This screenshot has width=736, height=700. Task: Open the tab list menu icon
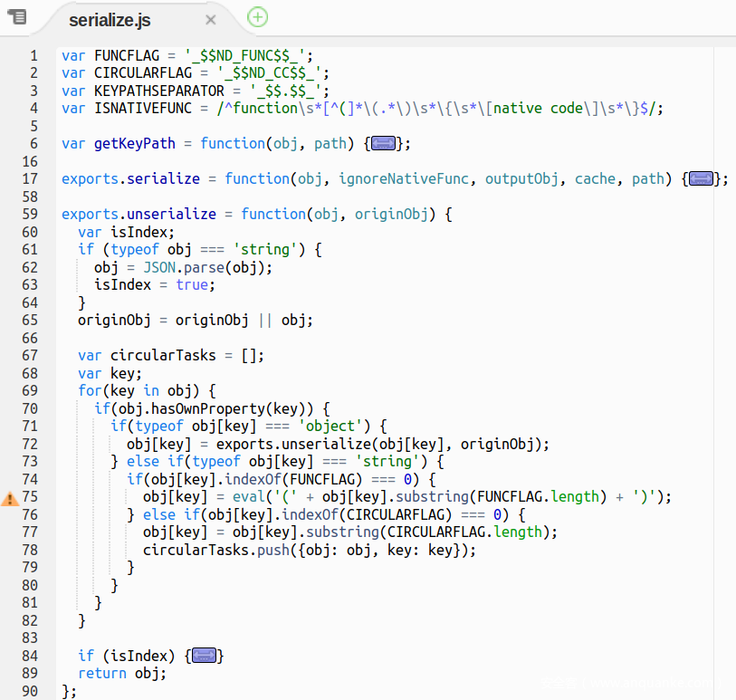coord(16,17)
